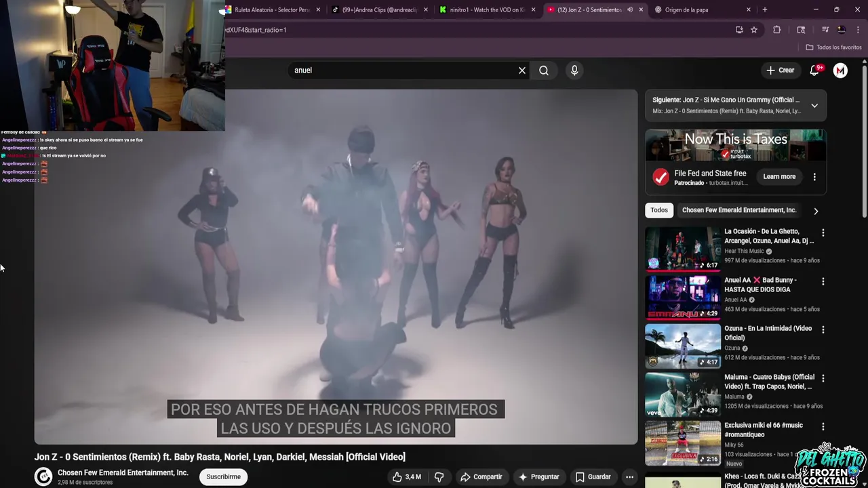Open options menu for La Ocasión video
868x488 pixels.
823,232
